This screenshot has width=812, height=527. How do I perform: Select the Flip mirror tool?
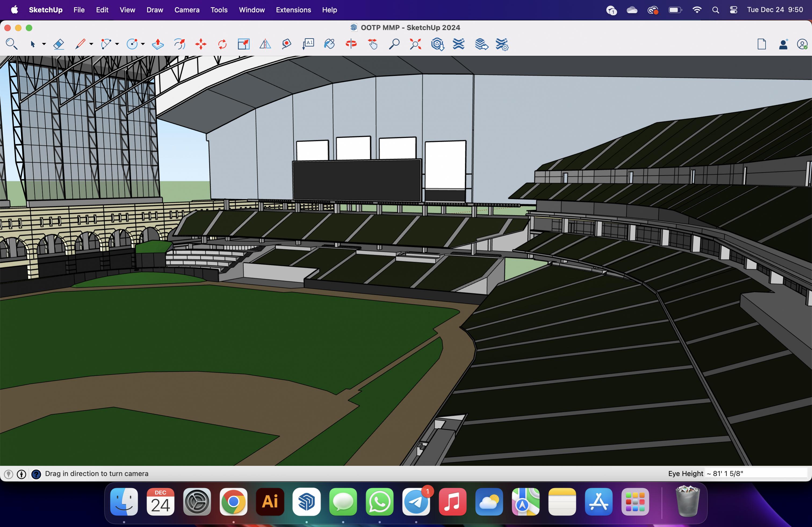(x=265, y=44)
